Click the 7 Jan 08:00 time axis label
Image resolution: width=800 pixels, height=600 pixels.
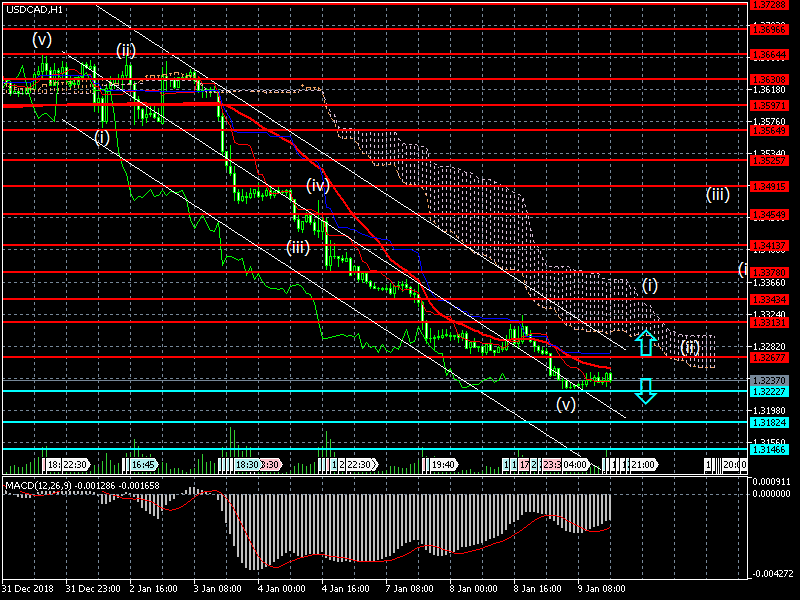(x=410, y=588)
